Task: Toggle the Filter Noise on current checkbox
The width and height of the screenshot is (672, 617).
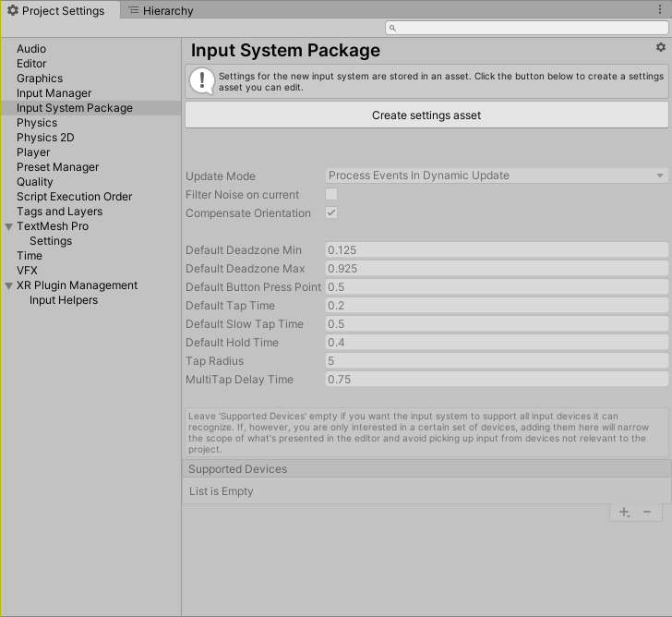Action: click(x=331, y=194)
